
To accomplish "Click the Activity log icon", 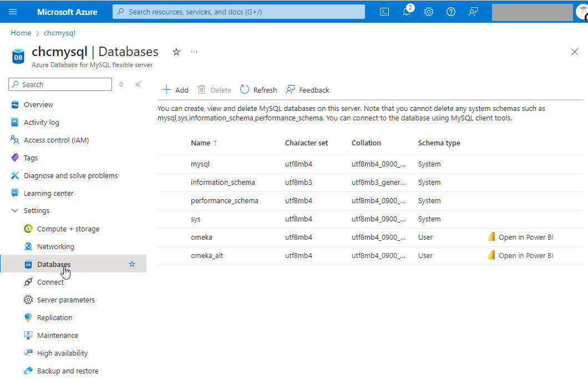I will pyautogui.click(x=15, y=122).
